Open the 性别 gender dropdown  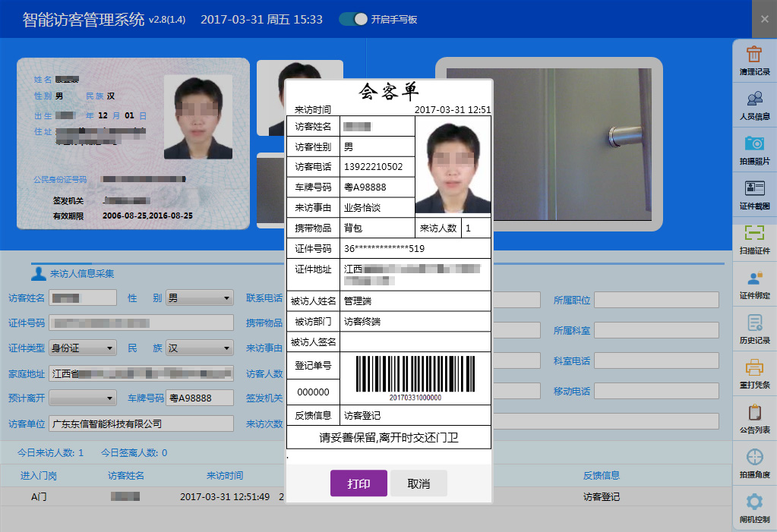(x=199, y=297)
